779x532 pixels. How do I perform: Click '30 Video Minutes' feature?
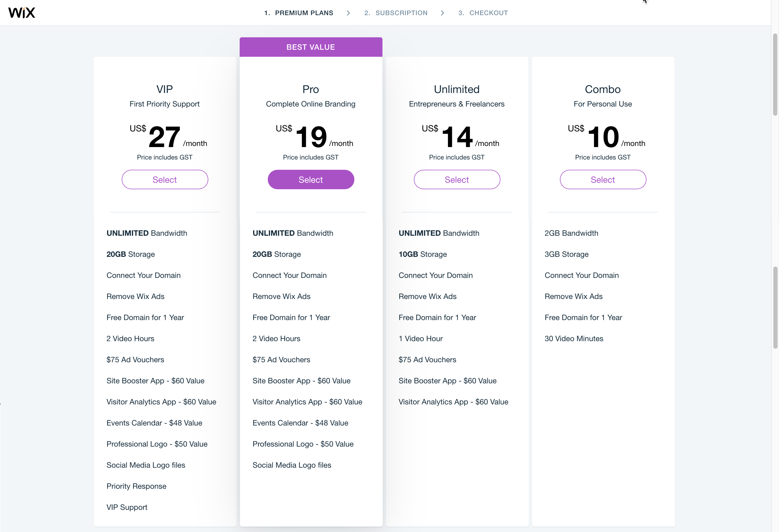pos(574,338)
